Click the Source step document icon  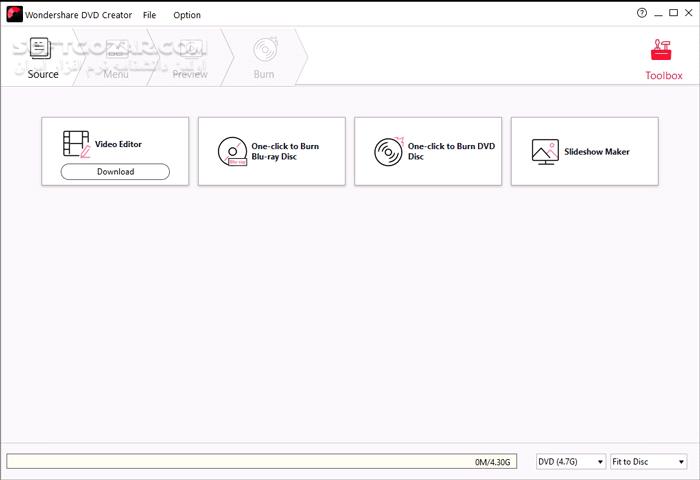coord(40,48)
